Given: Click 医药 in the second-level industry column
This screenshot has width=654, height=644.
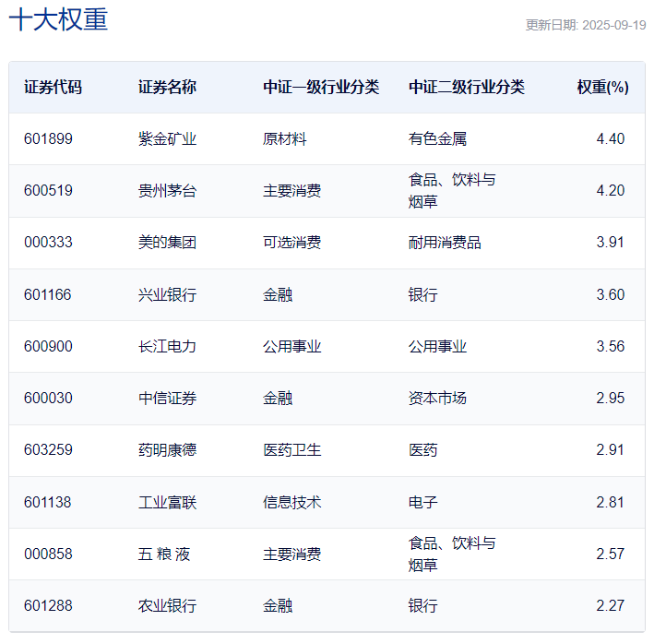Looking at the screenshot, I should [422, 450].
